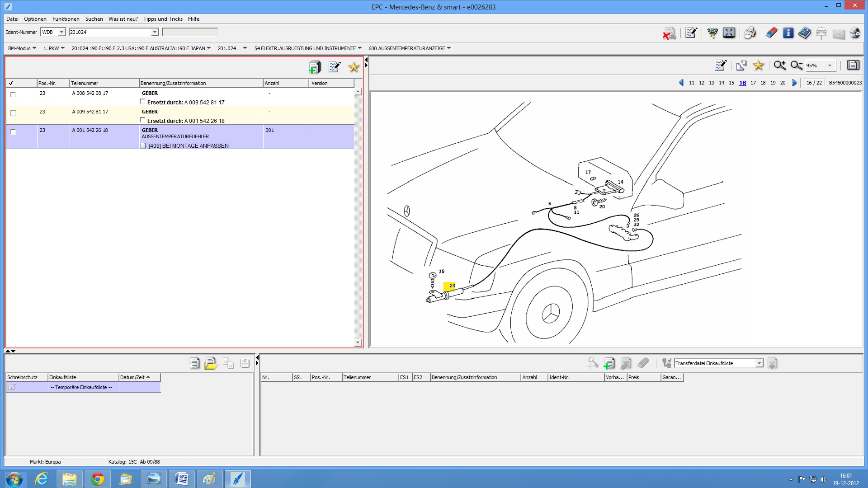Open notes icon above the illustration
The image size is (868, 488).
click(x=721, y=65)
